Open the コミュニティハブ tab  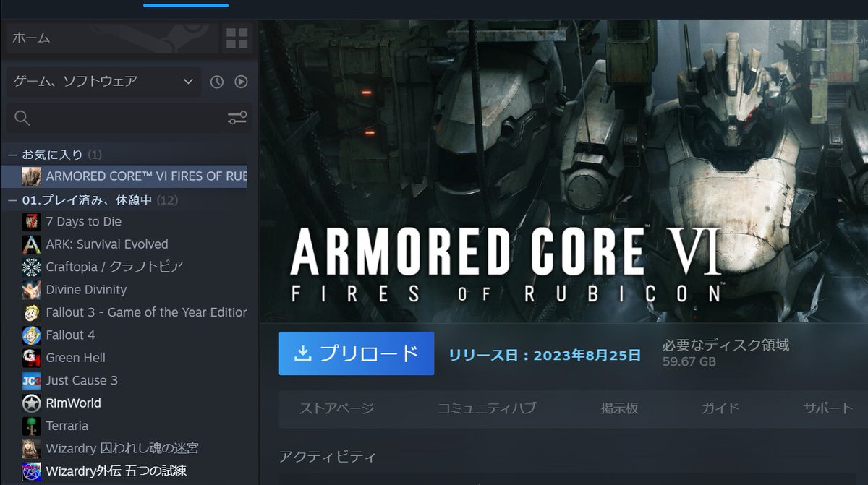[x=487, y=408]
